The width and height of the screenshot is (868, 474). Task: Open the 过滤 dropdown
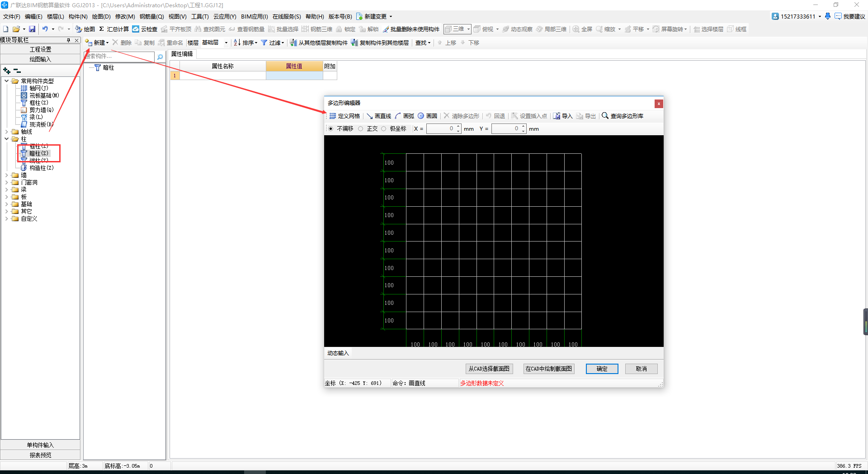(273, 43)
